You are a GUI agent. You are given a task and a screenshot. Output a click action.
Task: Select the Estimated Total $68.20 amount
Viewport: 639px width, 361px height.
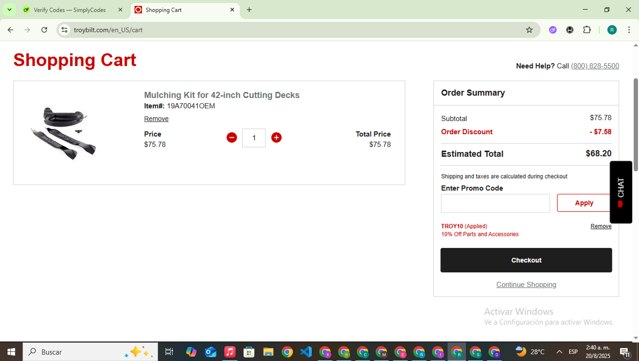pos(599,154)
